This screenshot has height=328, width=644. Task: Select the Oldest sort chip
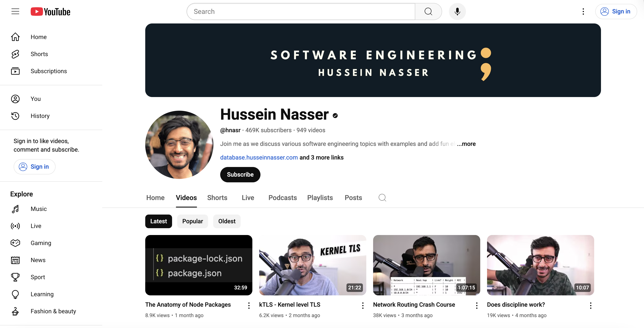click(x=227, y=221)
